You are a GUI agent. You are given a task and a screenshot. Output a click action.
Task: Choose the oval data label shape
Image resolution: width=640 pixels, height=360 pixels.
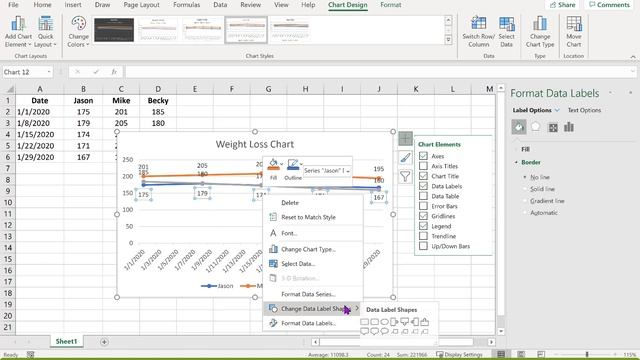[384, 322]
